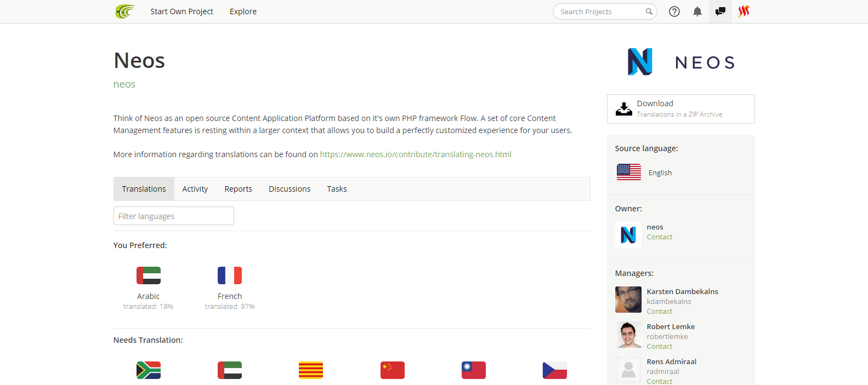Select the China flag icon
This screenshot has height=385, width=868.
[x=393, y=370]
